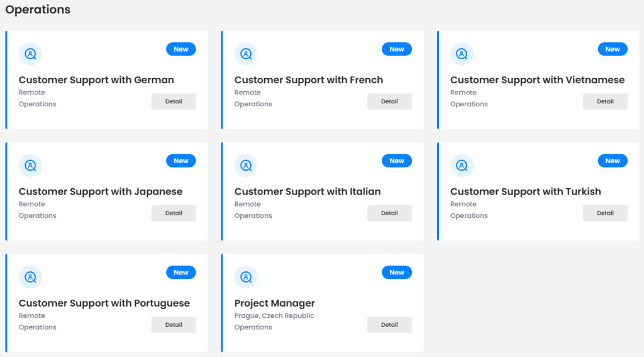Show Detail for the Project Manager position
644x357 pixels.
click(x=389, y=325)
